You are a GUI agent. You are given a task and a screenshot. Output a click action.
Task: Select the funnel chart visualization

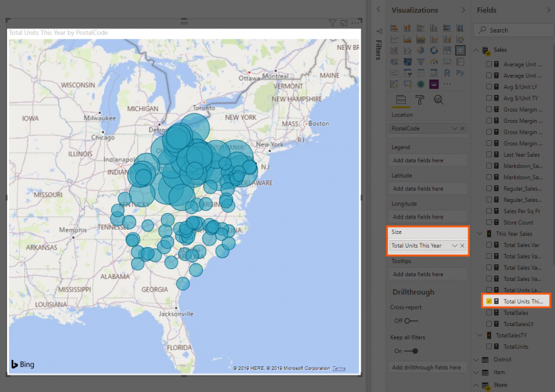coord(420,62)
